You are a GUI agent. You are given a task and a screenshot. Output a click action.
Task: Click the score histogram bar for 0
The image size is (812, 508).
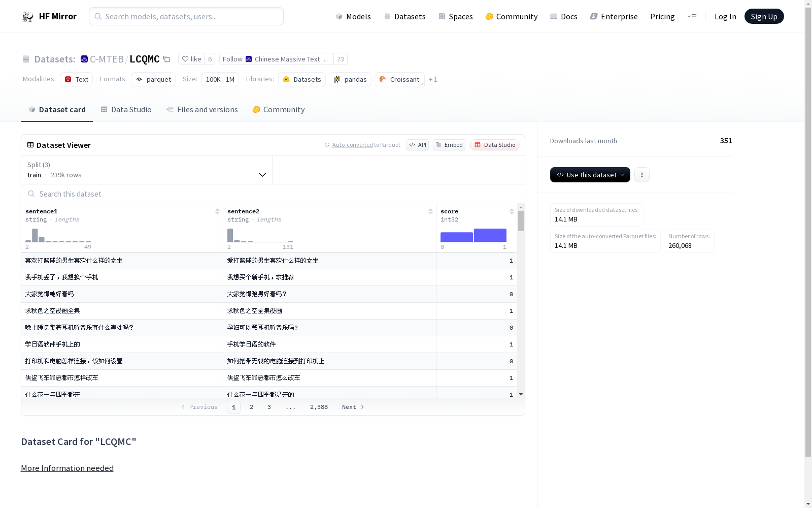click(457, 237)
